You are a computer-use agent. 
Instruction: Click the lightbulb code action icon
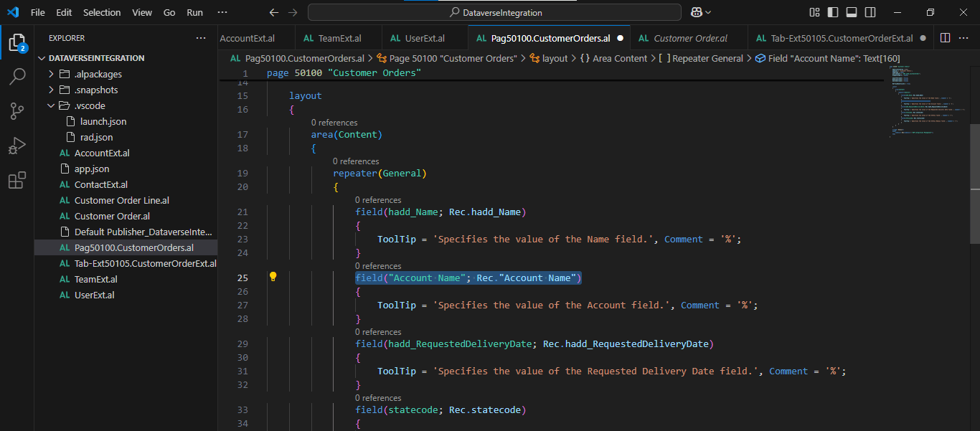click(x=273, y=278)
